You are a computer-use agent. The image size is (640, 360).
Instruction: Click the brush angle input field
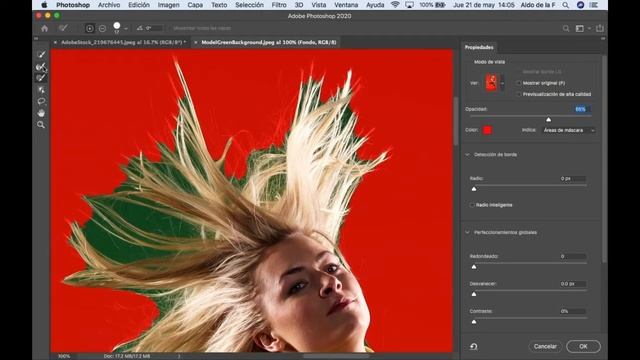[154, 28]
